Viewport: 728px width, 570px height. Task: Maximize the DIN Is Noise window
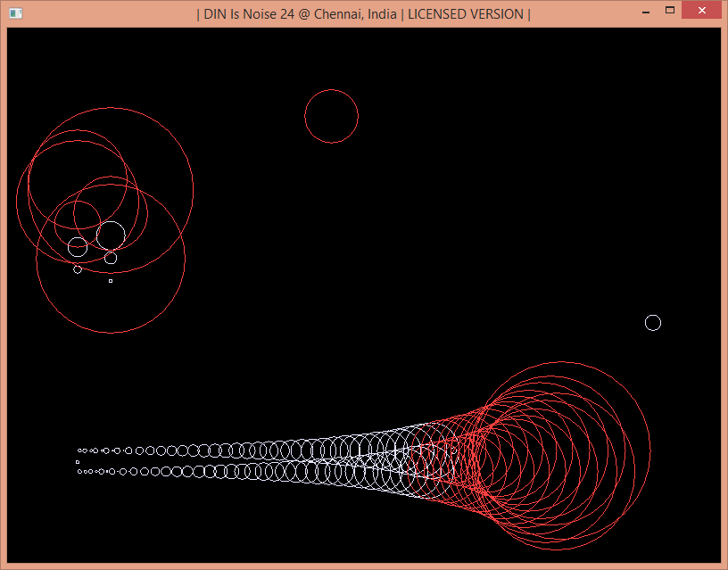(670, 12)
